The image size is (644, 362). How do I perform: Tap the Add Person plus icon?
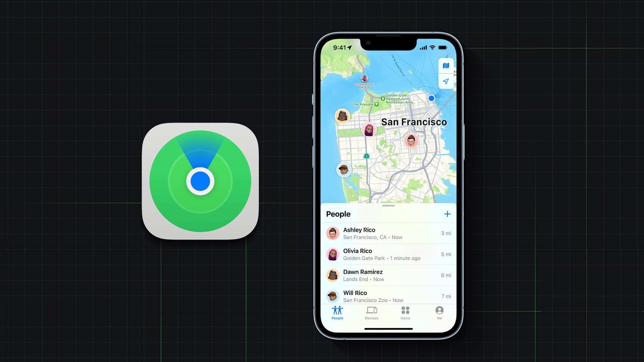[x=447, y=214]
